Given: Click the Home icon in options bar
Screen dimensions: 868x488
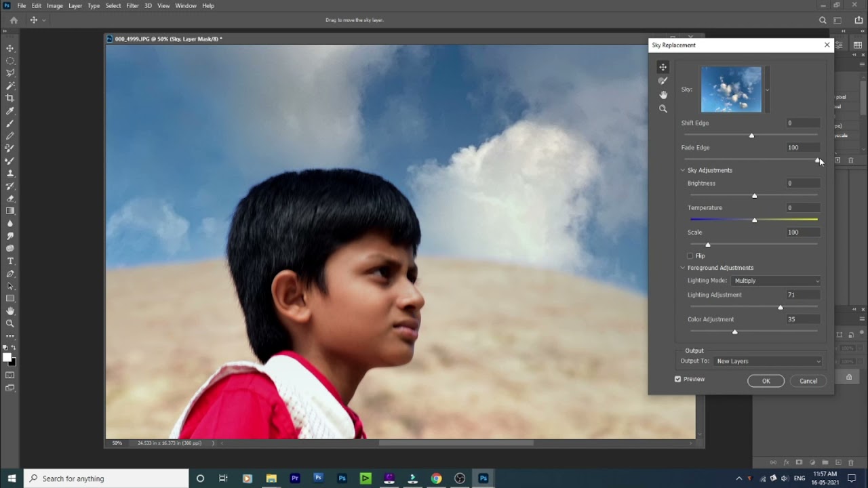Looking at the screenshot, I should coord(14,20).
